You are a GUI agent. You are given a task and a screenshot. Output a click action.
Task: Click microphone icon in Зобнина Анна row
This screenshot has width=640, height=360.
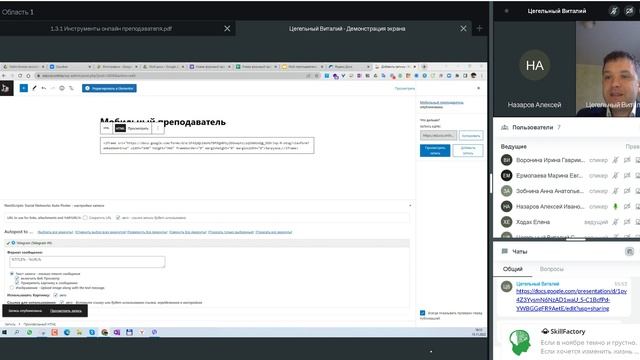(615, 191)
